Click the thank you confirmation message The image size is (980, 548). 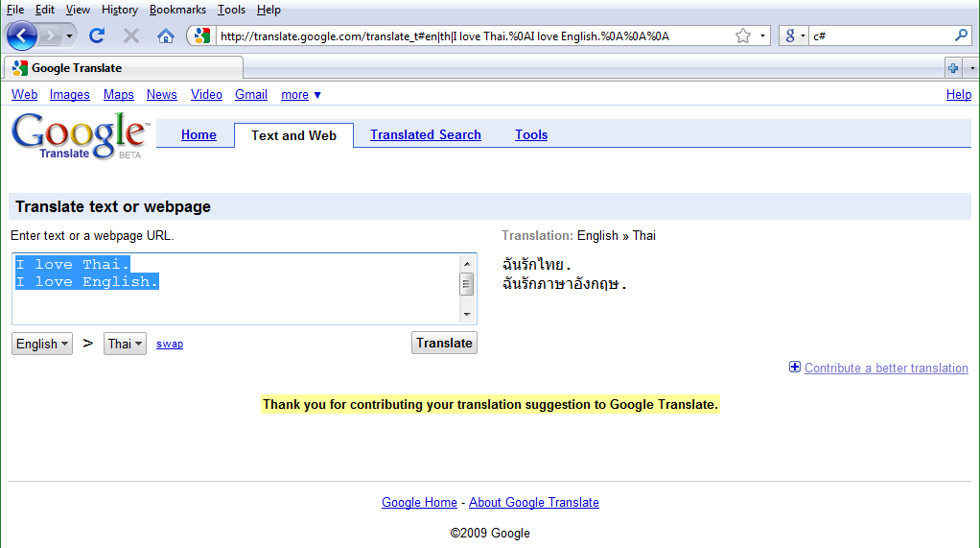(x=490, y=405)
